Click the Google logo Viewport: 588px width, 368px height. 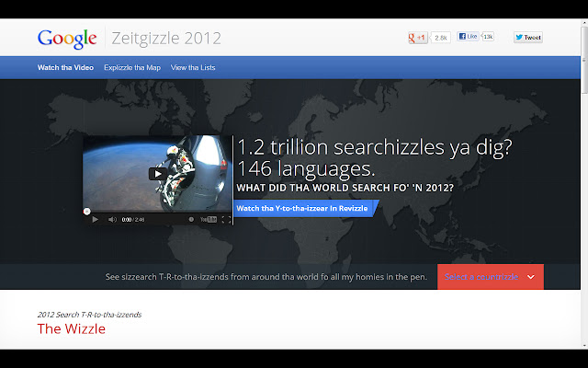point(67,39)
